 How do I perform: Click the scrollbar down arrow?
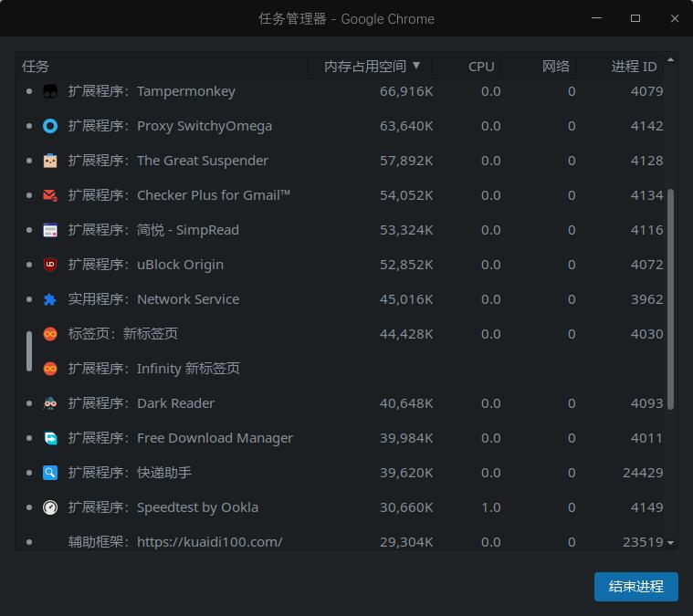pos(670,543)
